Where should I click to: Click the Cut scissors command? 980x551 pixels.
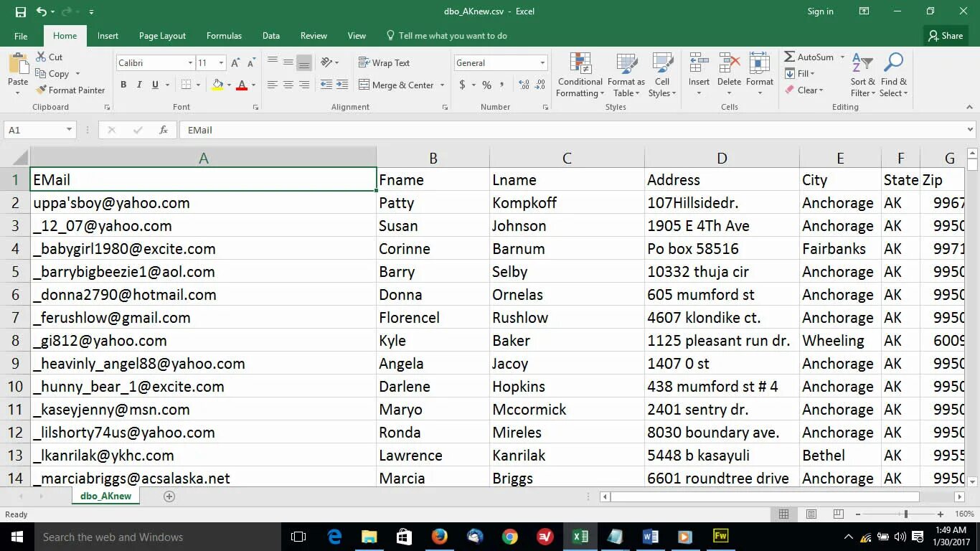coord(49,57)
